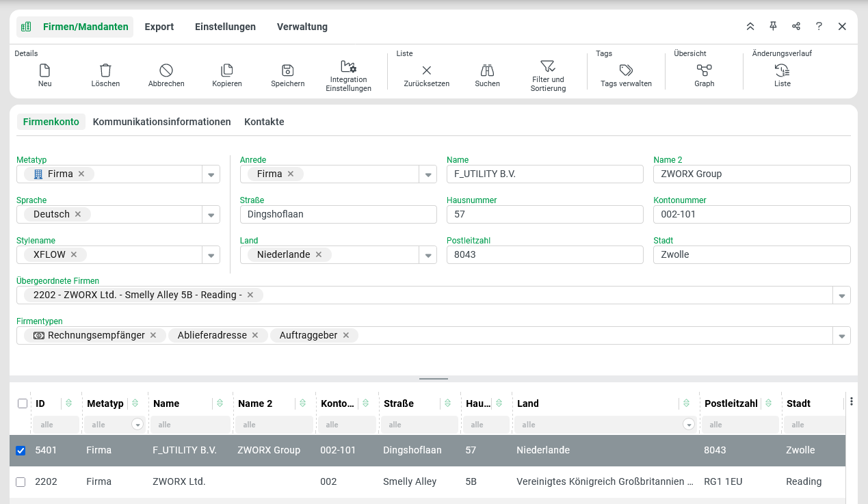Open Tags verwalten

pyautogui.click(x=625, y=70)
